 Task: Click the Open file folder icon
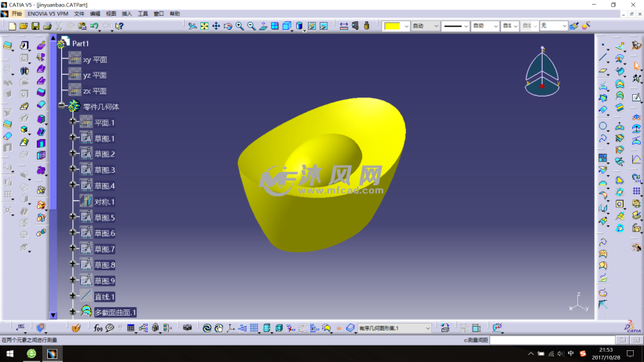coord(24,26)
